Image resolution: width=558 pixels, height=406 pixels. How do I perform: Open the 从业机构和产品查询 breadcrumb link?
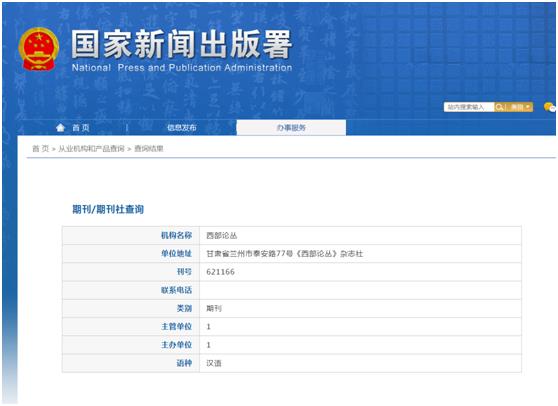(91, 149)
